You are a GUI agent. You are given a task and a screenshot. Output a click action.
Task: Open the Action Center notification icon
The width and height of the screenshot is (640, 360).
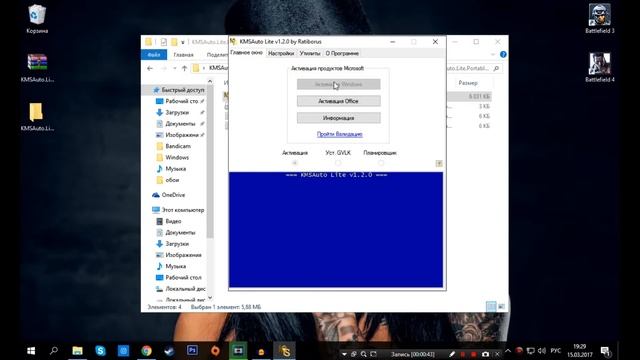606,351
